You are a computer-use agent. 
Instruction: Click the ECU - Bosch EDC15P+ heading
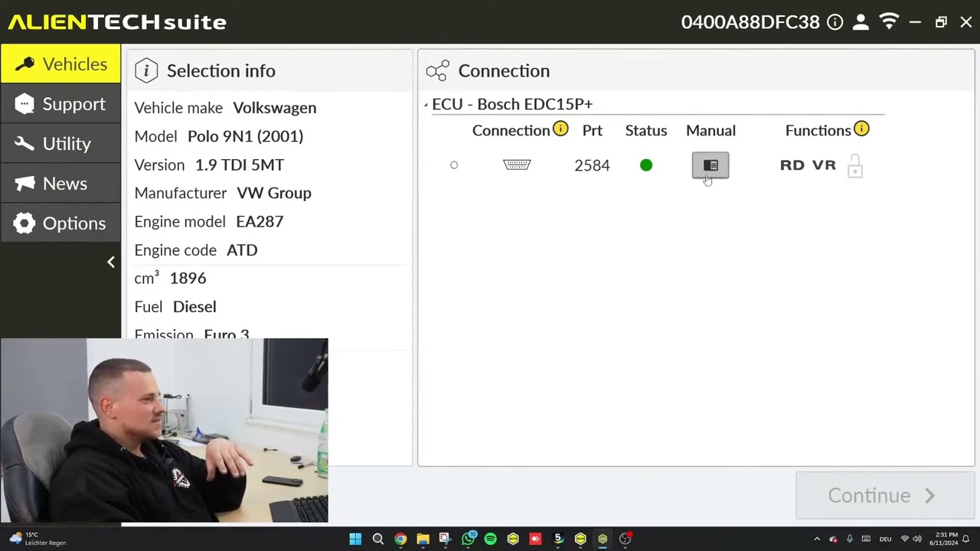click(x=512, y=104)
